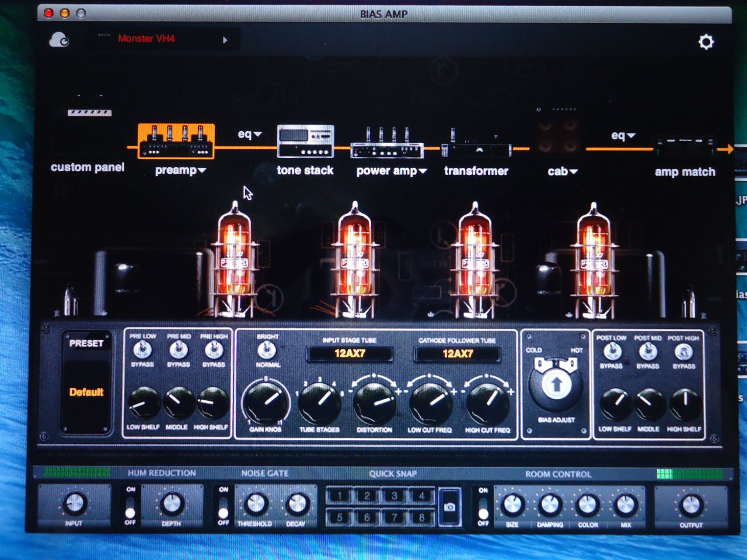
Task: Select the power amp module icon
Action: (x=387, y=143)
